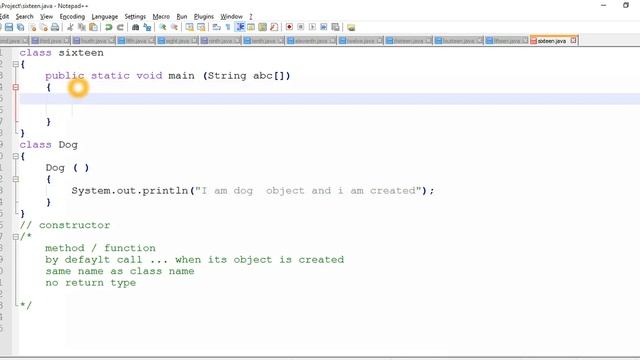Image resolution: width=640 pixels, height=360 pixels.
Task: Close the sixteen.java tab
Action: 573,40
